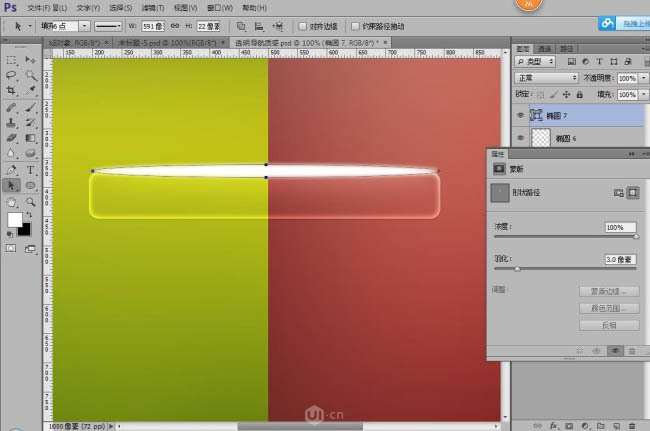The width and height of the screenshot is (650, 431).
Task: Select the Path Selection arrow tool
Action: [x=11, y=185]
